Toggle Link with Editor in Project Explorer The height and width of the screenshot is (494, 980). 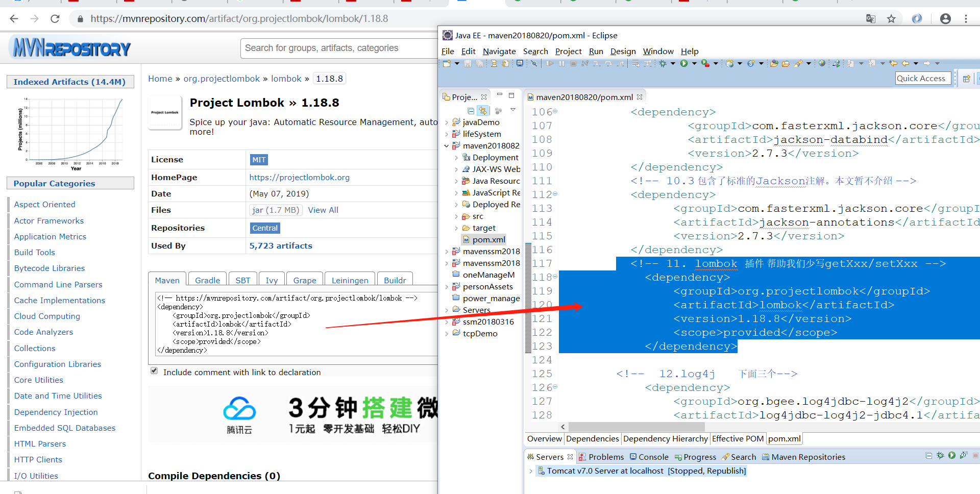pos(483,111)
